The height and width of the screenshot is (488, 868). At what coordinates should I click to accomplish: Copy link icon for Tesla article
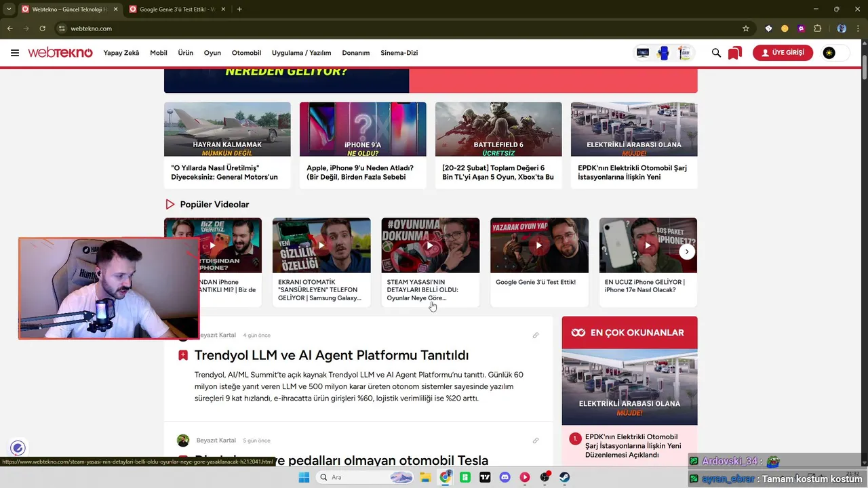pos(536,441)
